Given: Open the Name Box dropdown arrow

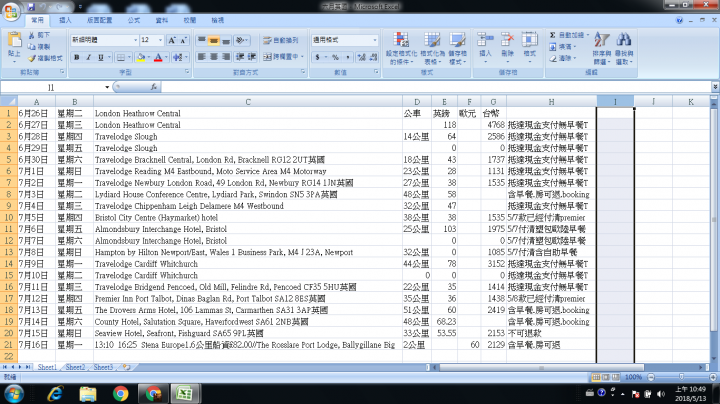Looking at the screenshot, I should click(107, 87).
